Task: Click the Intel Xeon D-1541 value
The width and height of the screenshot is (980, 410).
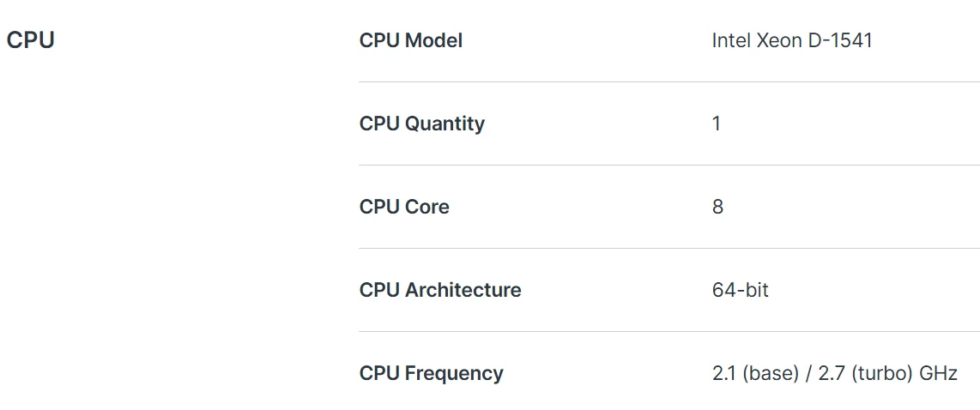Action: point(792,40)
